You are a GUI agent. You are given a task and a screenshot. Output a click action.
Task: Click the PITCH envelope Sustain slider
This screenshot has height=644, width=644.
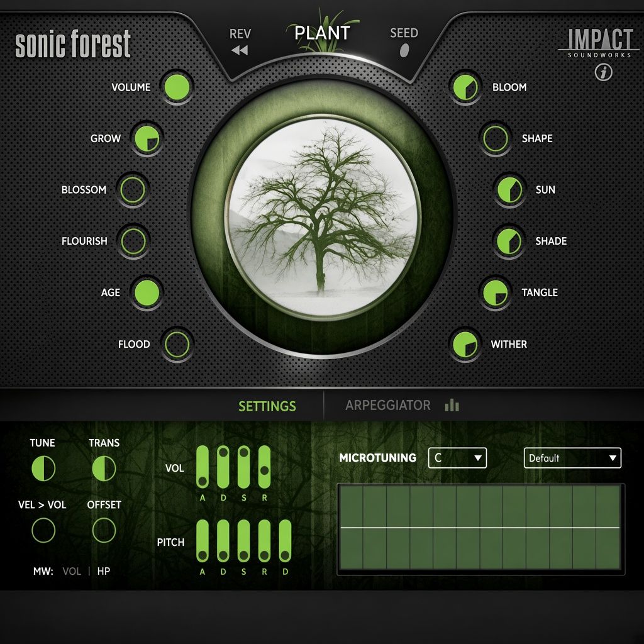click(243, 541)
